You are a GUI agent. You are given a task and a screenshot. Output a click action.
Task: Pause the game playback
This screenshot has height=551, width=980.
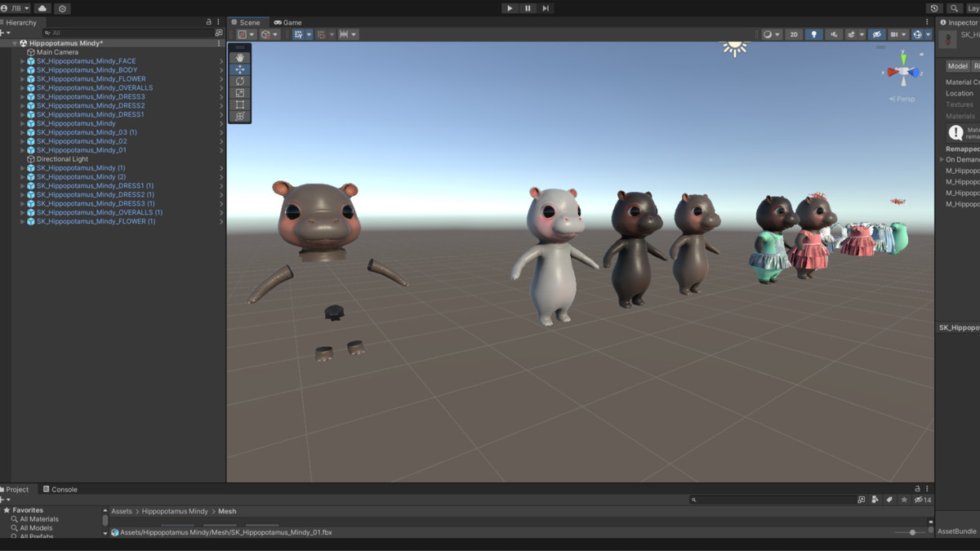click(x=528, y=8)
